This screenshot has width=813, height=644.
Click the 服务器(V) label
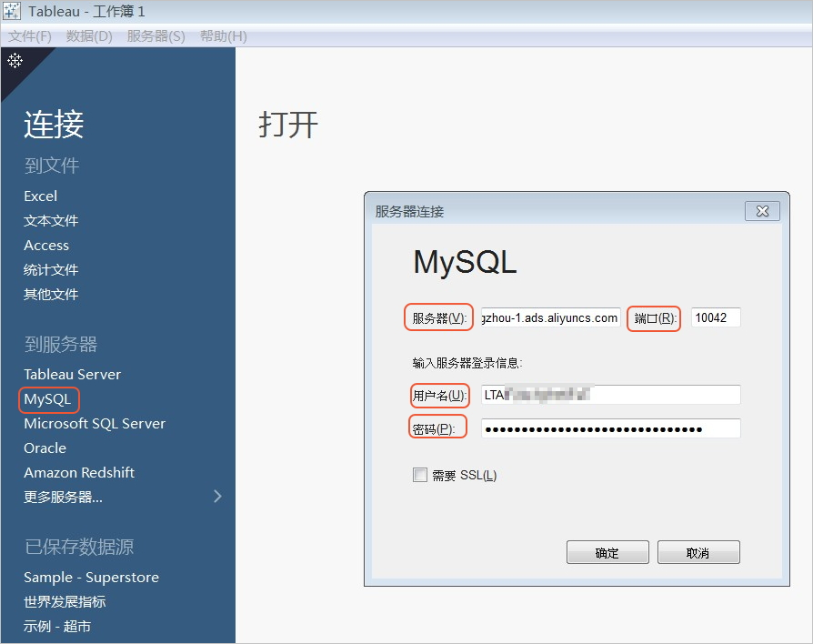[x=439, y=317]
